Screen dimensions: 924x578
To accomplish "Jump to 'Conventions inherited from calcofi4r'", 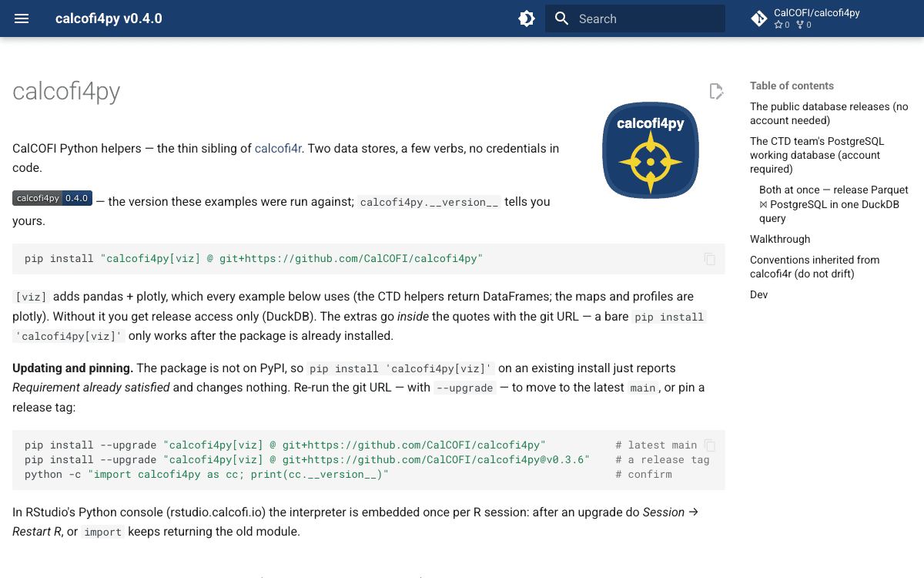I will pyautogui.click(x=815, y=267).
